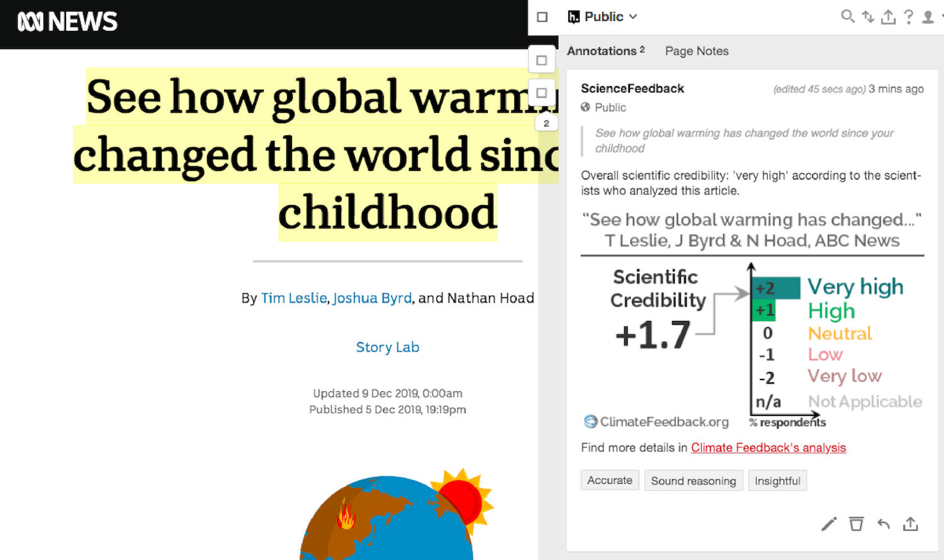Switch to the Page Notes tab

pyautogui.click(x=697, y=51)
